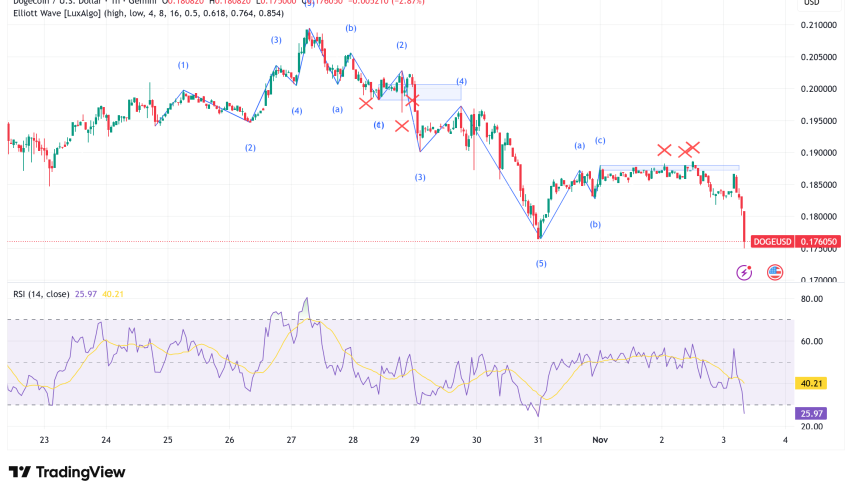Screen dimensions: 852x485
Task: Click the 0.200000 price axis level
Action: click(817, 89)
